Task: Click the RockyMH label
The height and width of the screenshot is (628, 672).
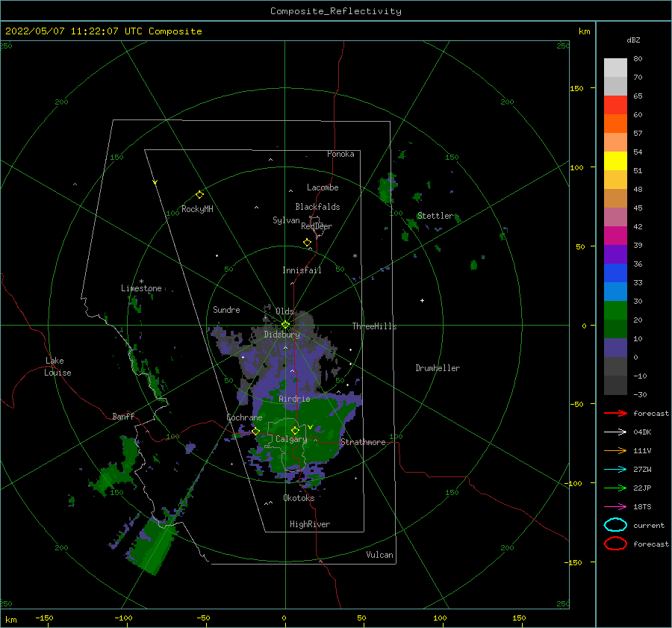Action: (x=197, y=209)
